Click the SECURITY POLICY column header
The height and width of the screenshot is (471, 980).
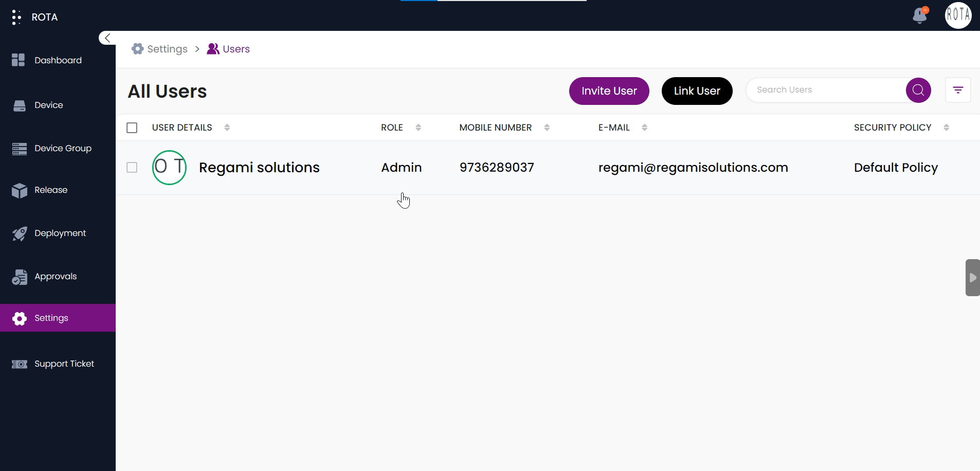(893, 128)
